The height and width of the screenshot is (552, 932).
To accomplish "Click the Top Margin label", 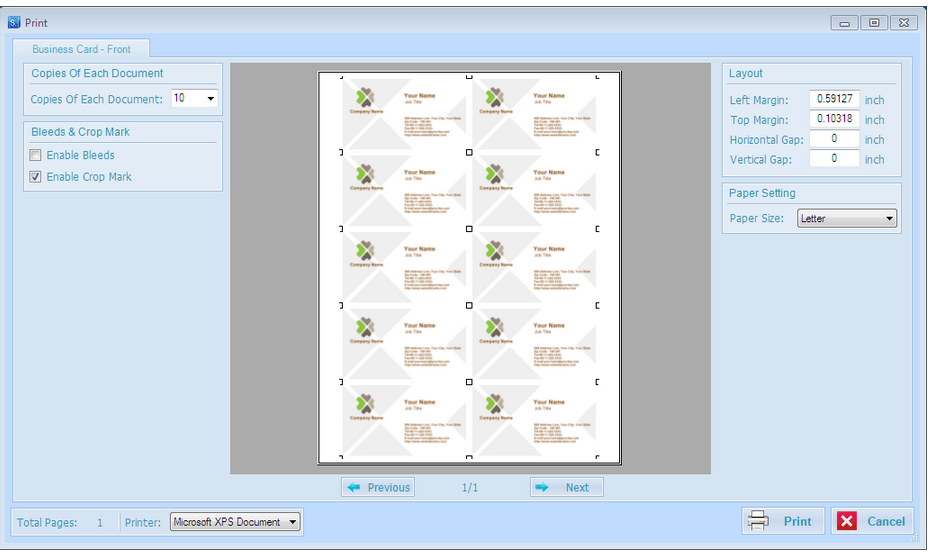I will 759,120.
